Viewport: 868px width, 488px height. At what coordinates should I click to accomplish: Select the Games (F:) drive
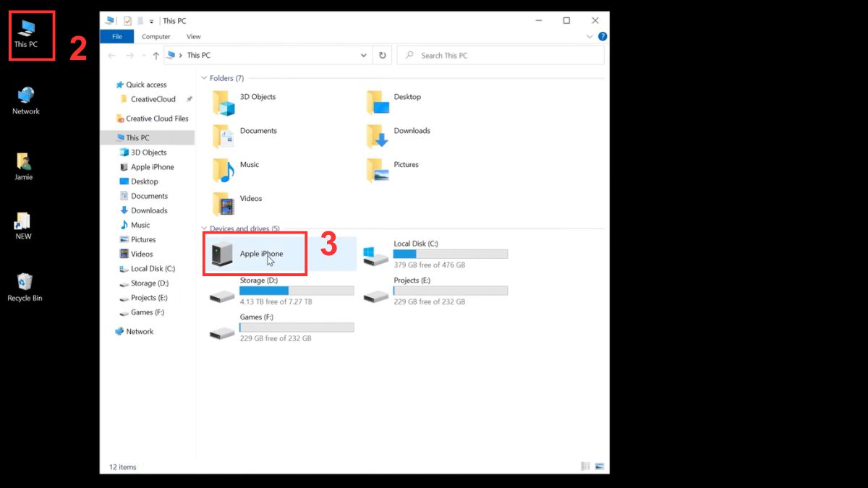point(282,328)
